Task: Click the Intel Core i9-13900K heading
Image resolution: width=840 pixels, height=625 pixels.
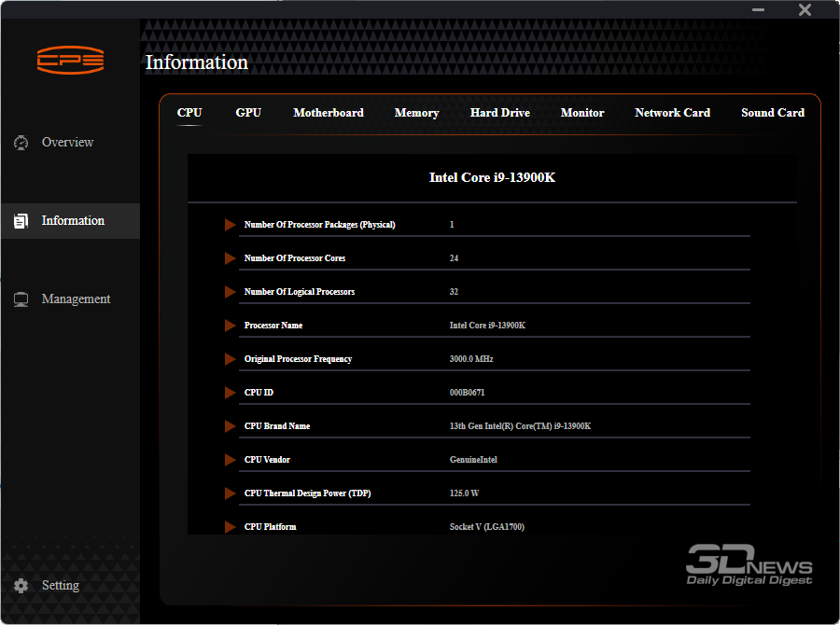Action: (492, 177)
